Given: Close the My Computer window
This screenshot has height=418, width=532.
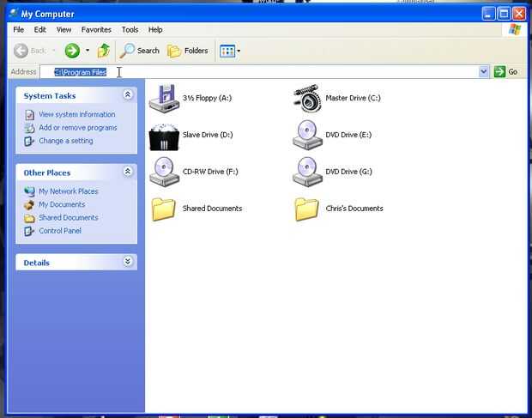Looking at the screenshot, I should click(519, 14).
